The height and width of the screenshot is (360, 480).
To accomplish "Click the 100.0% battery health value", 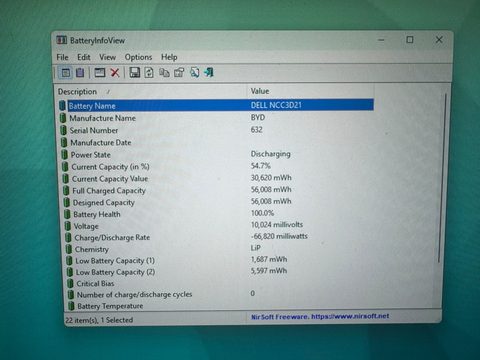I will tap(262, 213).
